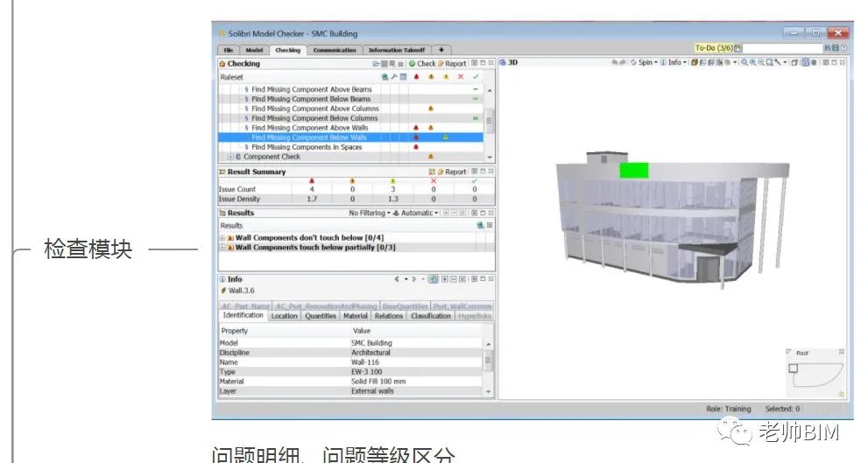Go forward in 3D view history
868x463 pixels.
(623, 62)
